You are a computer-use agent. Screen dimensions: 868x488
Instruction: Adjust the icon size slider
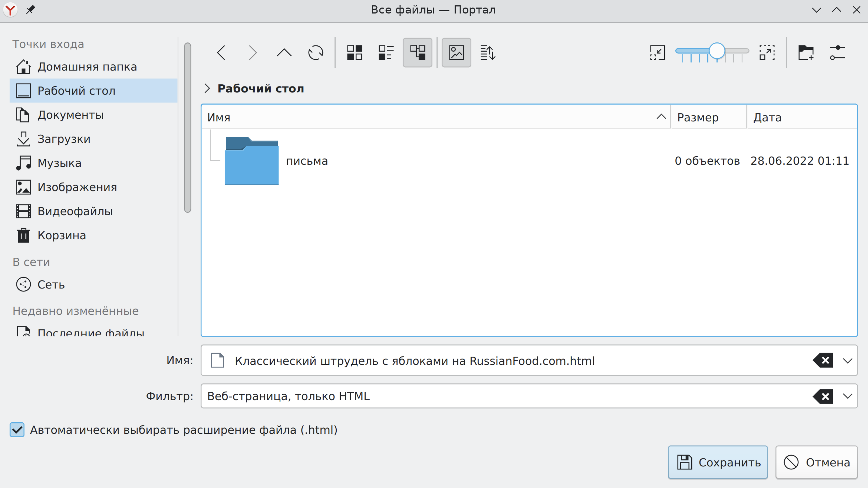(x=712, y=52)
